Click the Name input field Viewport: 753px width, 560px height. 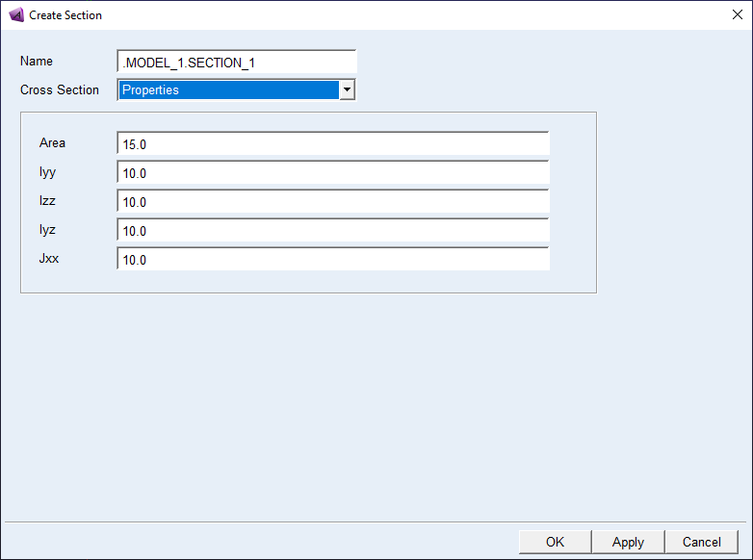pos(236,63)
